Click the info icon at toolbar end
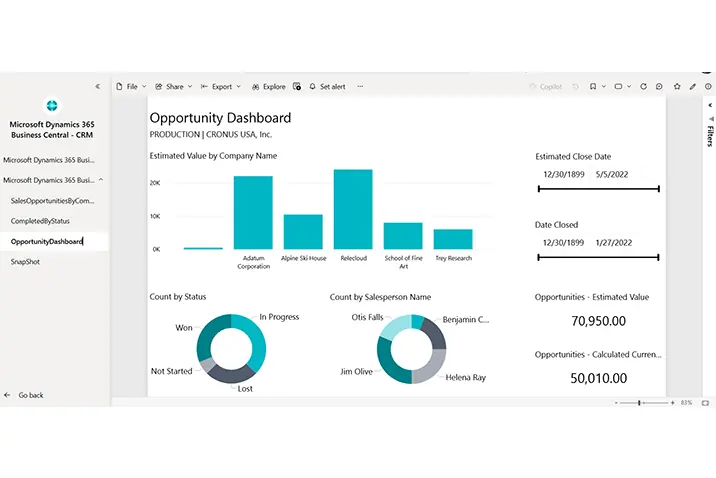716x478 pixels. [708, 86]
